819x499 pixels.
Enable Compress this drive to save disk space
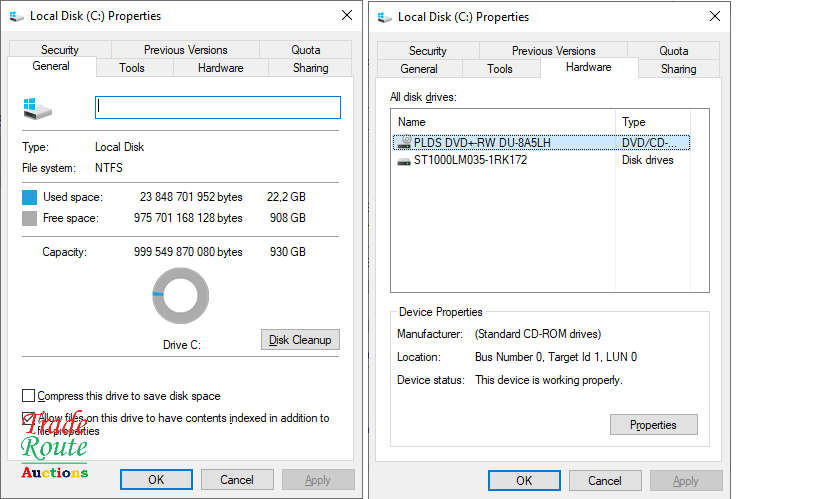point(28,396)
